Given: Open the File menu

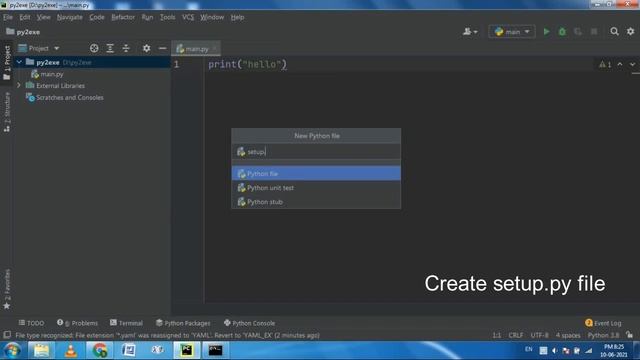Looking at the screenshot, I should coord(8,17).
